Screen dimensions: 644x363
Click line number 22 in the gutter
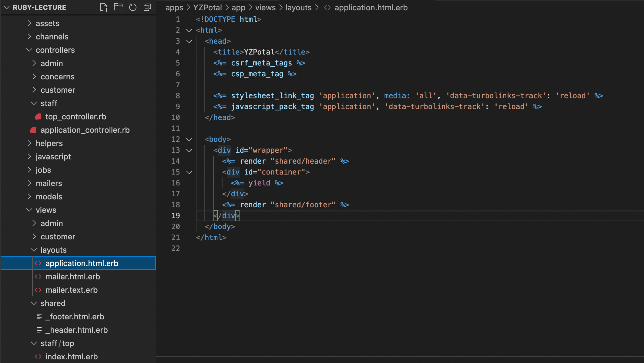(x=176, y=248)
